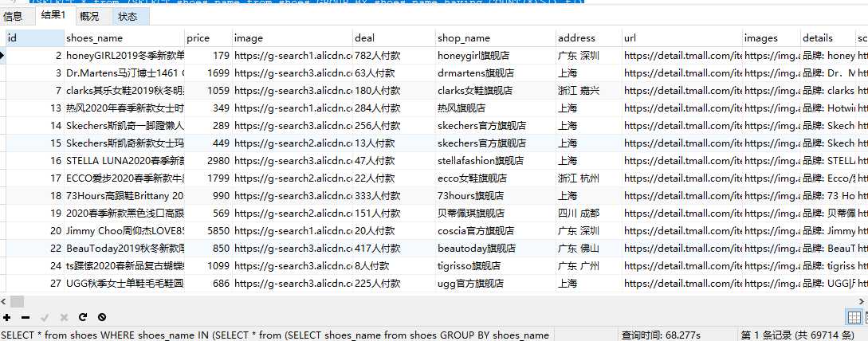Click shop cell ugg官方旗舰店
Screen dimensions: 868x341
496,283
